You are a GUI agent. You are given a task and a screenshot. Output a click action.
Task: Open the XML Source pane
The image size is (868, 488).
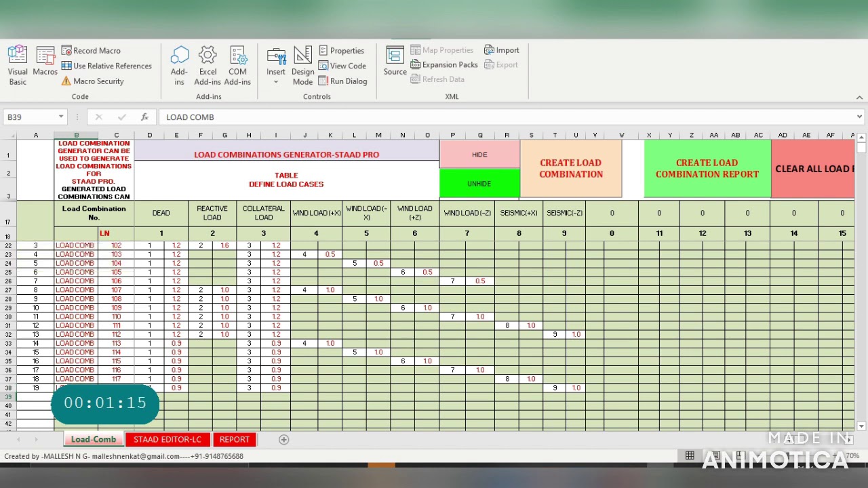[395, 62]
